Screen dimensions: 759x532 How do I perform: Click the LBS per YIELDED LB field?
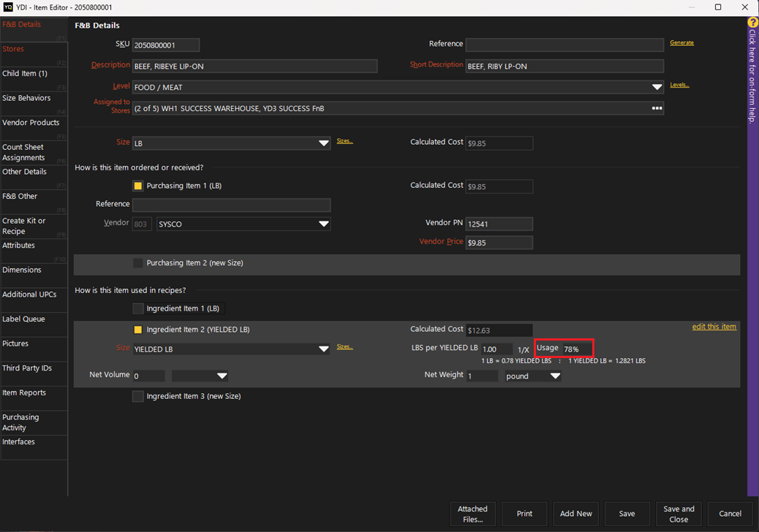pos(496,349)
